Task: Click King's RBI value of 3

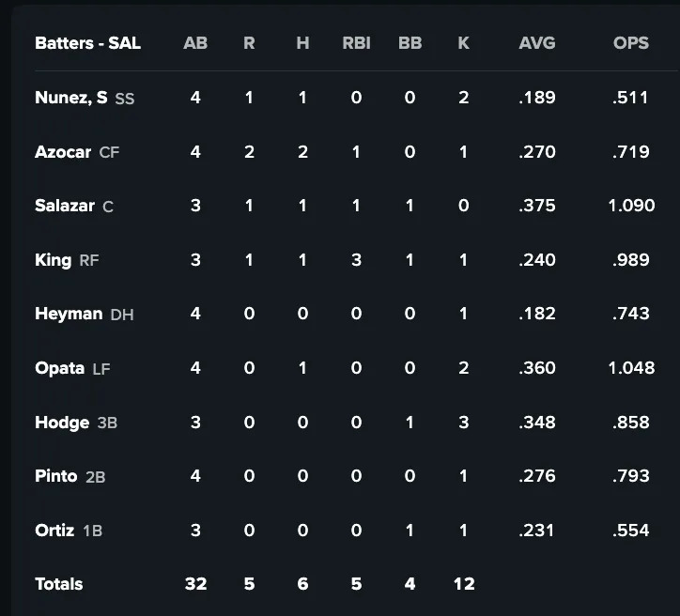Action: click(356, 260)
